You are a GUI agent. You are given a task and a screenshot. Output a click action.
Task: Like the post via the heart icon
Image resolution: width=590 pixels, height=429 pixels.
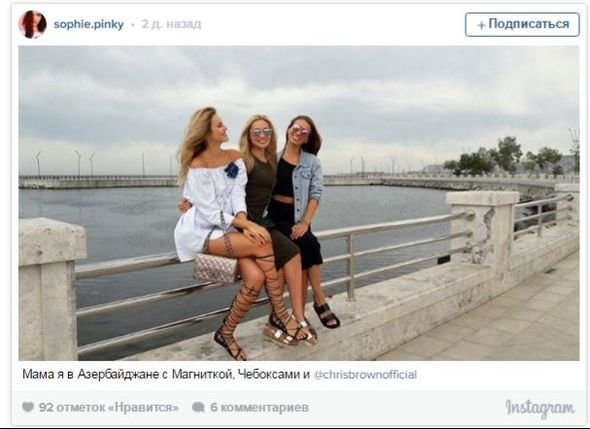(28, 407)
